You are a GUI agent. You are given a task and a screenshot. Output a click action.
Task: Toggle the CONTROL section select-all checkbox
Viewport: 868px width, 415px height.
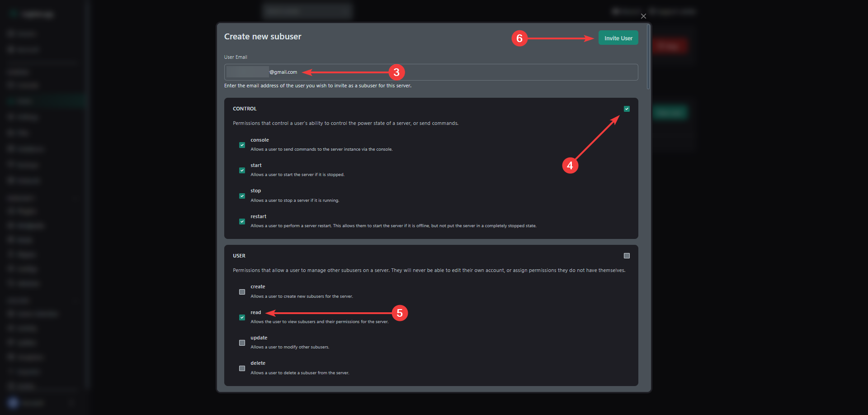click(x=627, y=109)
